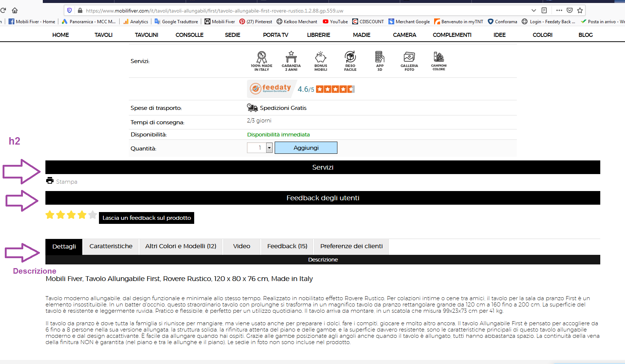The width and height of the screenshot is (625, 364).
Task: Switch to Altri Colori e Modelli tab
Action: pyautogui.click(x=181, y=246)
